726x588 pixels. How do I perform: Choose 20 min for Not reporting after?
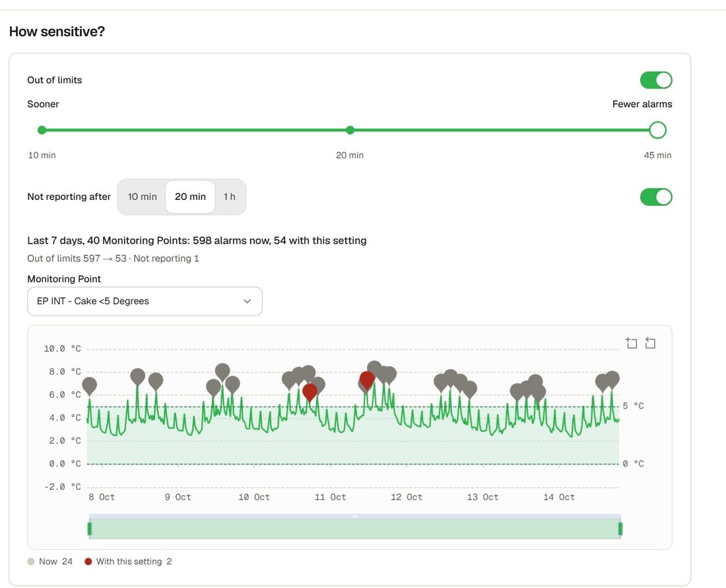pyautogui.click(x=190, y=197)
